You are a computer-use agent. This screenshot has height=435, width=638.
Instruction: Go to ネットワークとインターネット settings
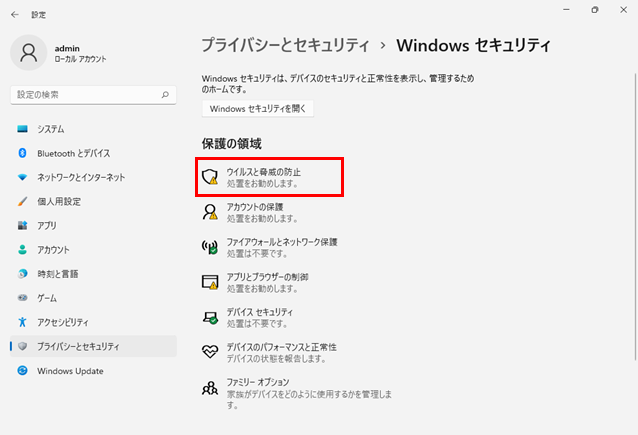point(94,177)
